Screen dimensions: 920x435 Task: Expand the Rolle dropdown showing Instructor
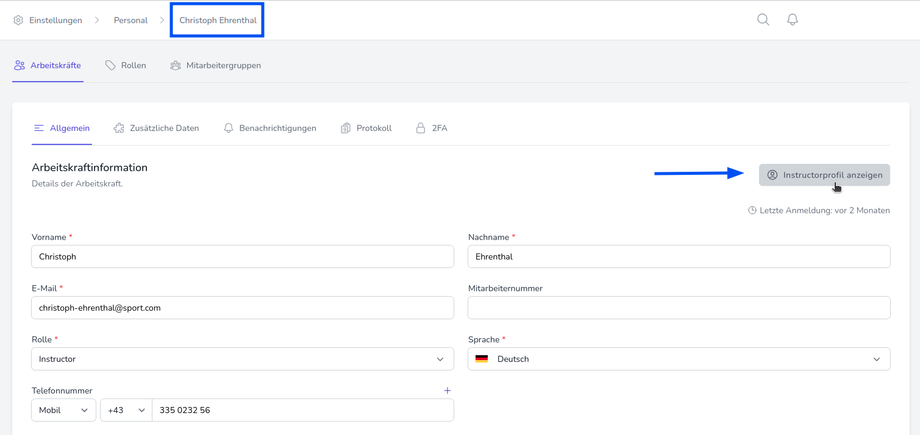[242, 359]
